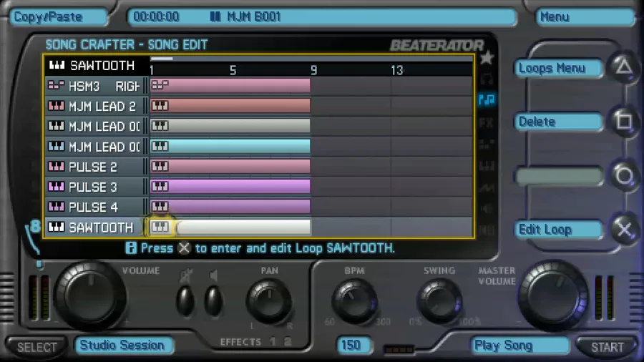
Task: Select the star favorites icon
Action: pyautogui.click(x=487, y=58)
